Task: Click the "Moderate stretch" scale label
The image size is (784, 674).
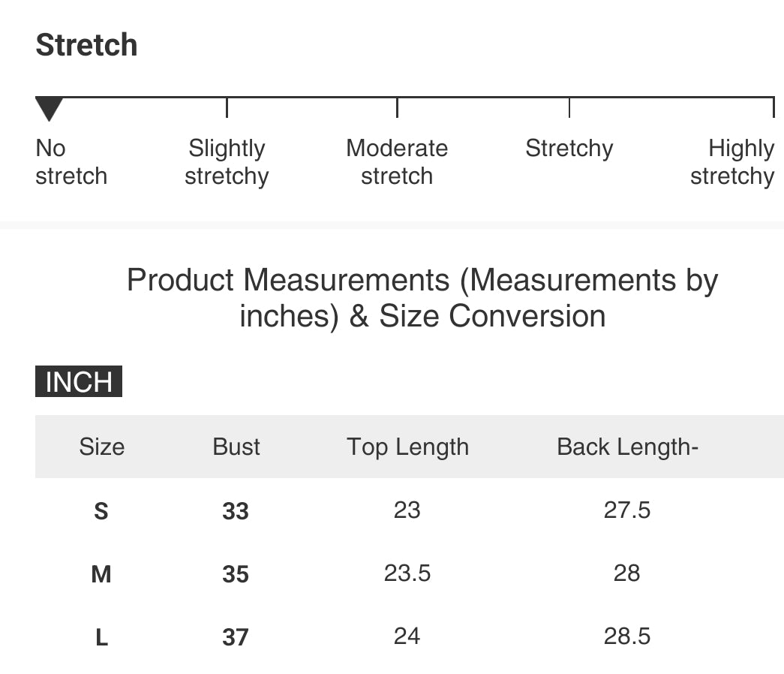Action: pos(397,162)
